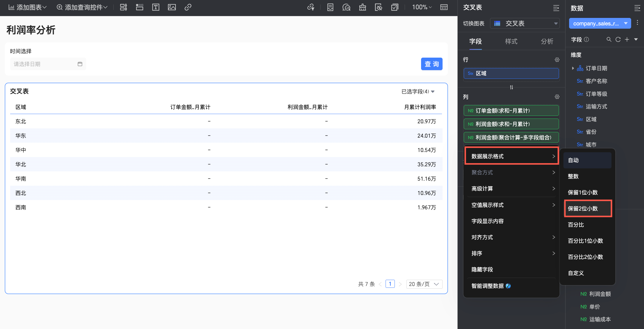Choose 智能调整数据 menu item
This screenshot has height=329, width=644.
[511, 286]
